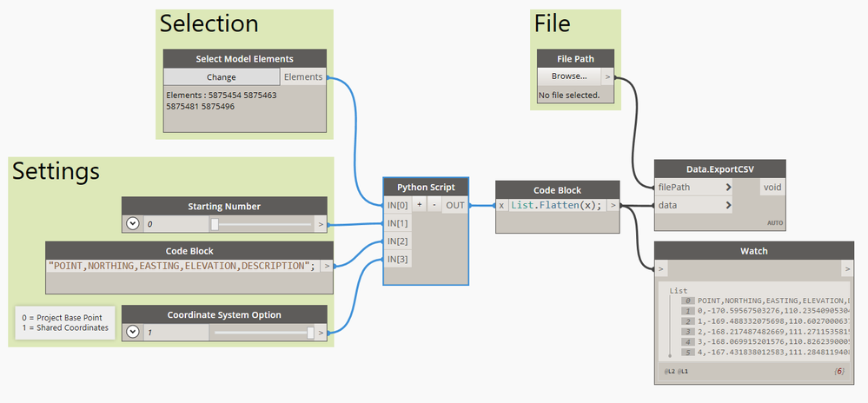The image size is (868, 403).
Task: Click the List.Flatten code block output port
Action: pyautogui.click(x=613, y=205)
